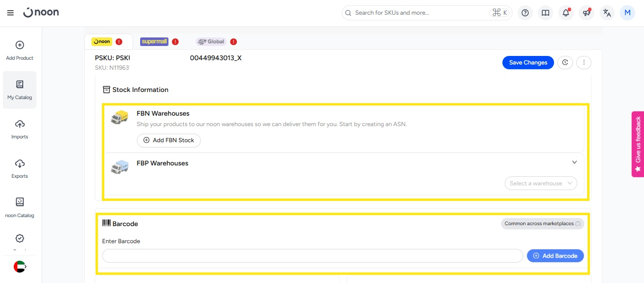
Task: Focus the Enter Barcode input field
Action: (x=313, y=256)
